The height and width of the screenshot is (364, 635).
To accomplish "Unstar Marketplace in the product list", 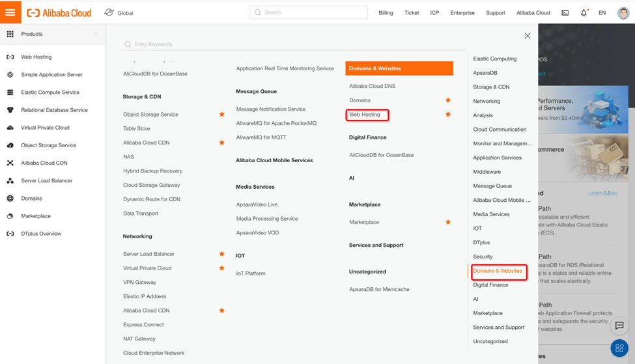I will [448, 222].
